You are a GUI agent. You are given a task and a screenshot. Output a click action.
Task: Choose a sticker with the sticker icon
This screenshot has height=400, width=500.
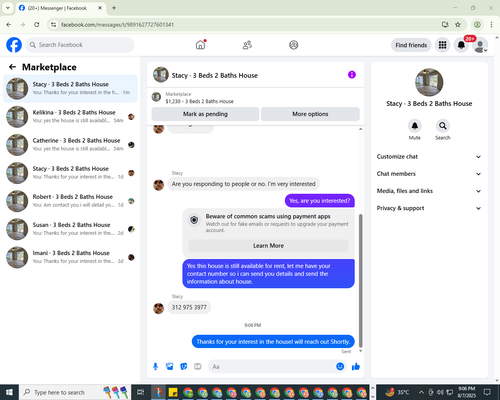184,367
